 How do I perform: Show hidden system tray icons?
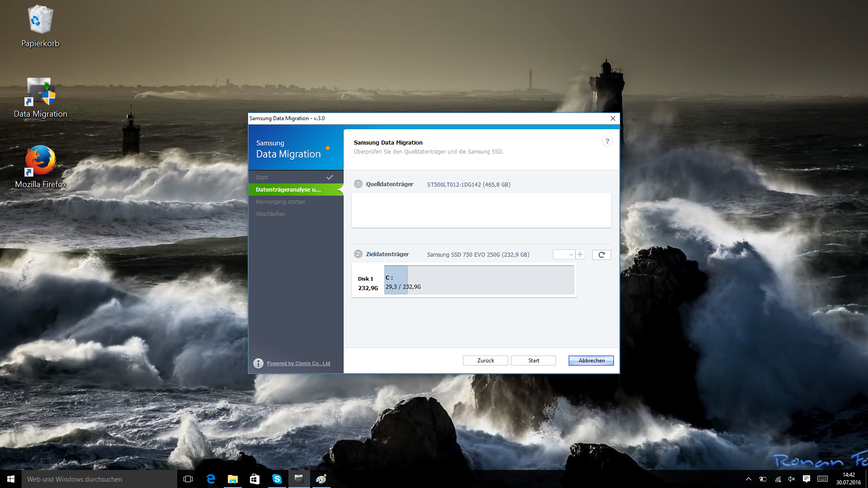click(749, 479)
